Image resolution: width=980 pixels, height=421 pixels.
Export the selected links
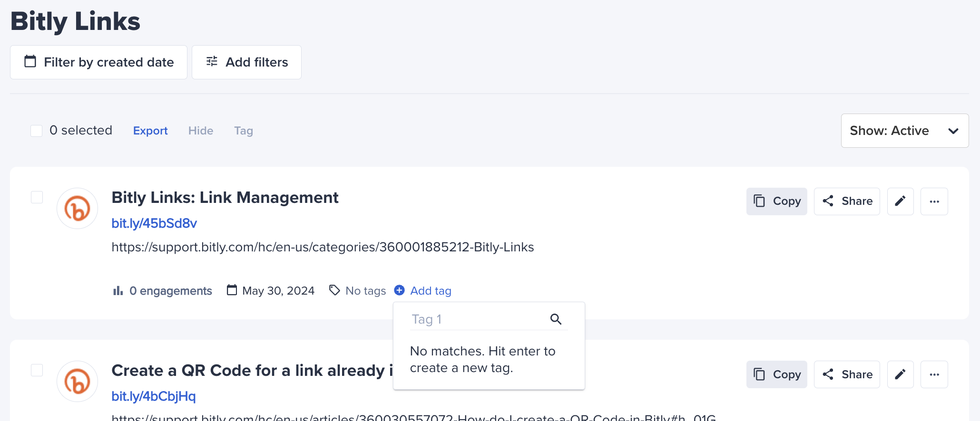pyautogui.click(x=150, y=131)
